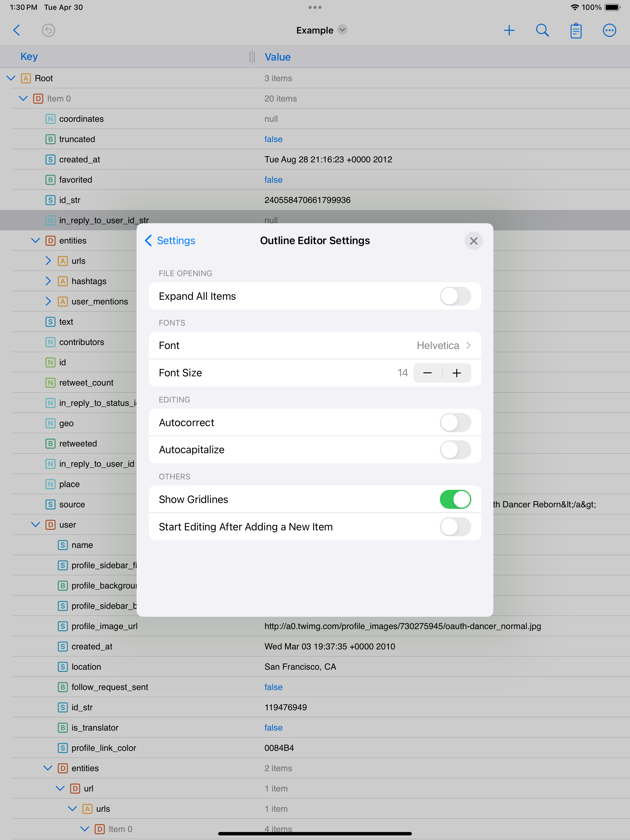
Task: Select the profile_image_url value text
Action: coord(402,626)
